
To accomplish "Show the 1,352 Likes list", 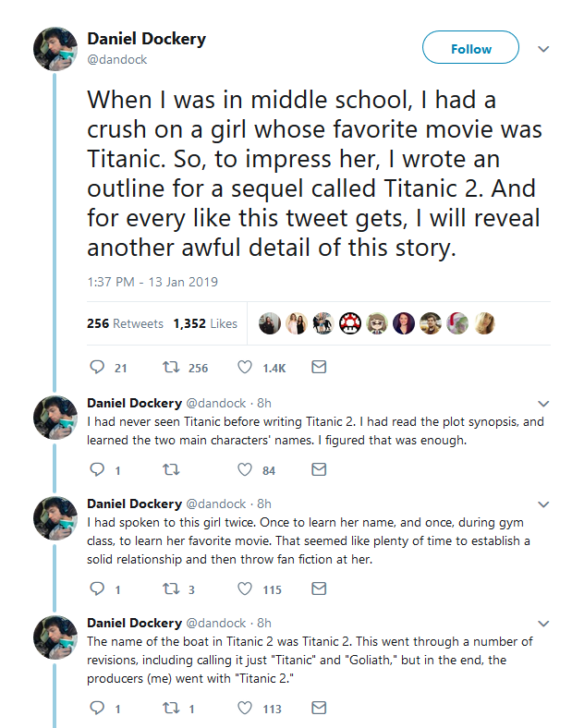I will tap(204, 324).
